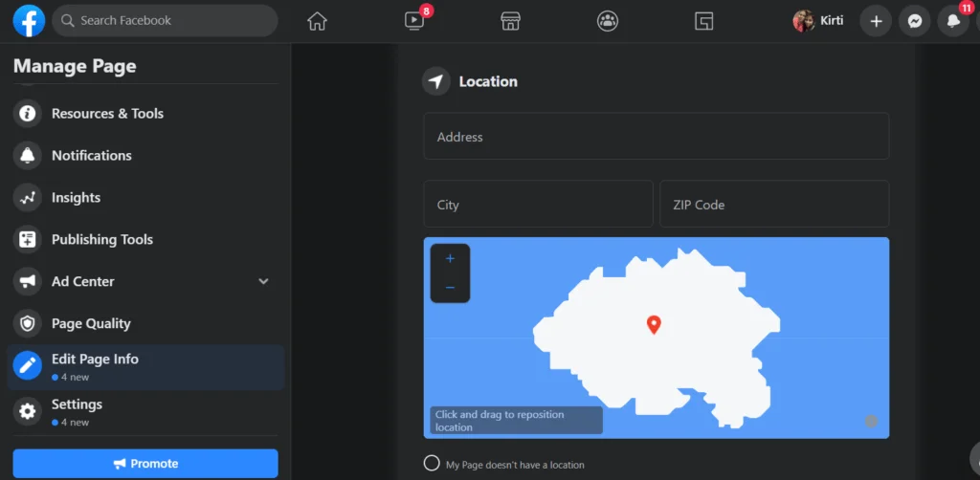
Task: Click the Address input field
Action: pyautogui.click(x=656, y=137)
